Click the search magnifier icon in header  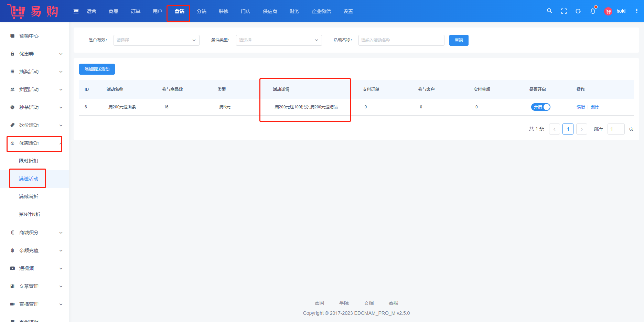tap(549, 11)
